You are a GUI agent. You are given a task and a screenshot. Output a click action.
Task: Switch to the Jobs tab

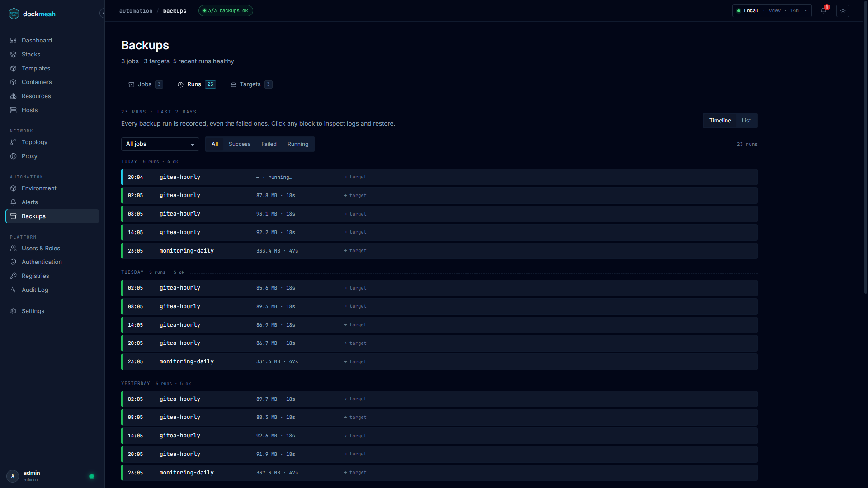[x=146, y=84]
